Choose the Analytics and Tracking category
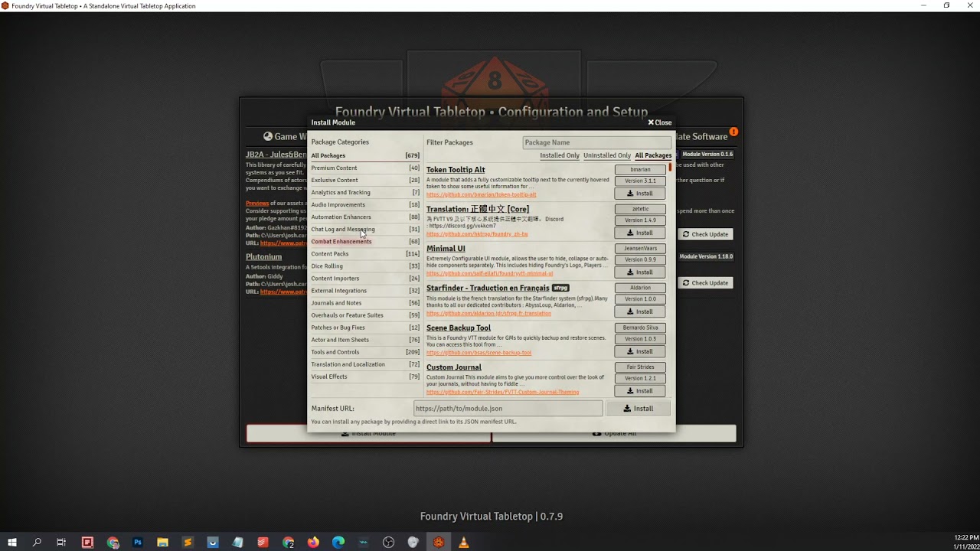980x551 pixels. click(365, 192)
